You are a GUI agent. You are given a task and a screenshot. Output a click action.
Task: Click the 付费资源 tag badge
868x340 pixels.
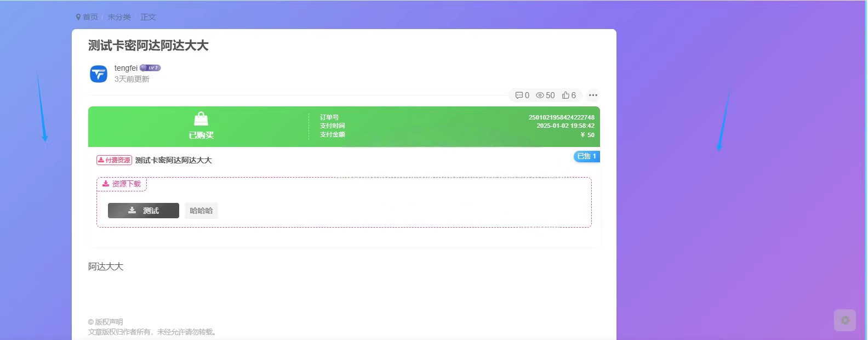pos(114,160)
